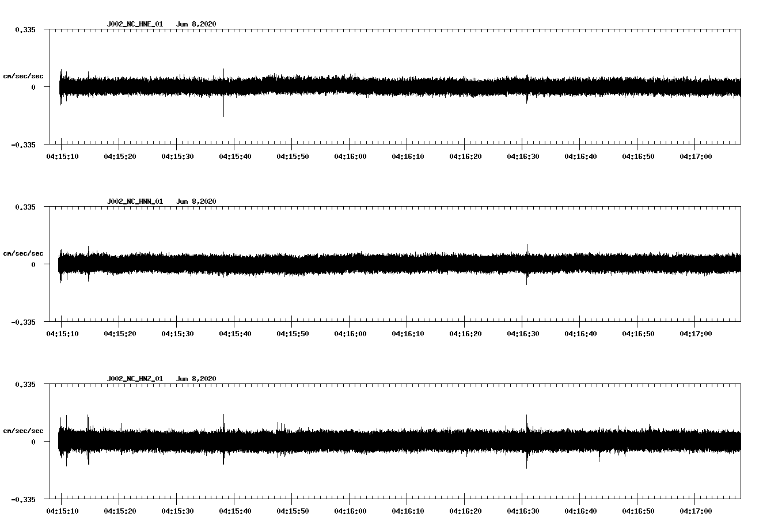This screenshot has height=532, width=782.
Task: Select the Jun 8,2020 date on HNN plot
Action: [x=196, y=202]
